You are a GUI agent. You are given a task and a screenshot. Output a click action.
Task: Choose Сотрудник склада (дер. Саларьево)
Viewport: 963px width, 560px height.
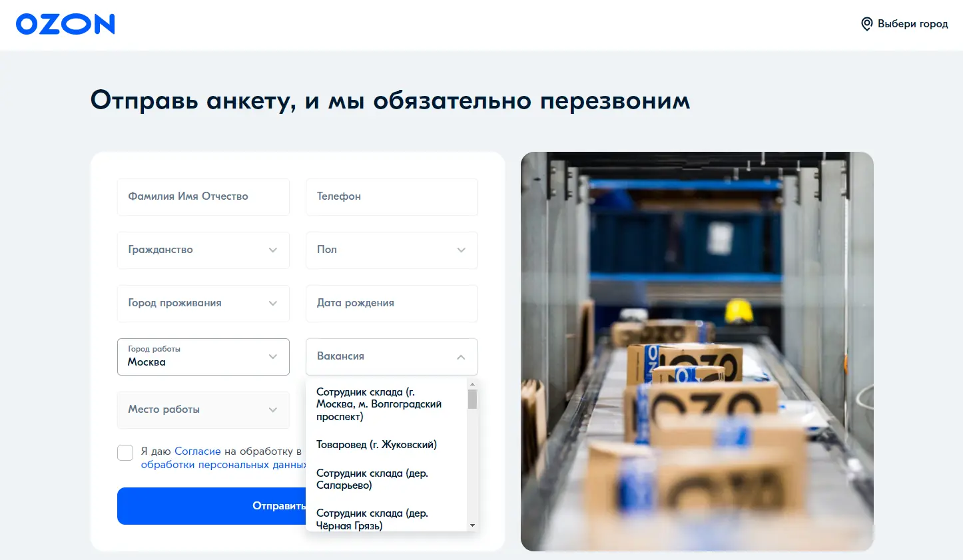tap(386, 479)
